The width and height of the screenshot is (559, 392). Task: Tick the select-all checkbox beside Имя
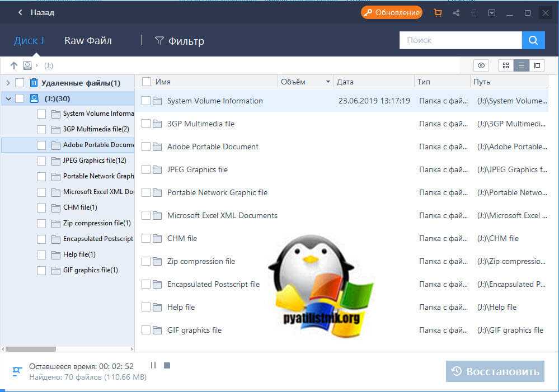click(x=147, y=82)
